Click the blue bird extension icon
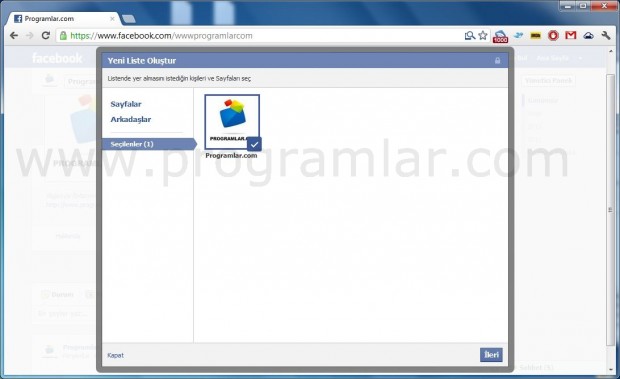The width and height of the screenshot is (620, 379). (518, 36)
